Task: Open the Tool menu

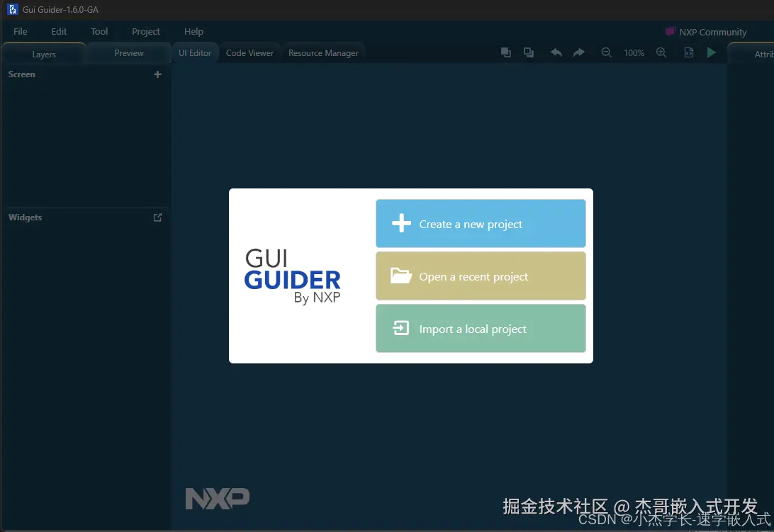Action: (99, 32)
